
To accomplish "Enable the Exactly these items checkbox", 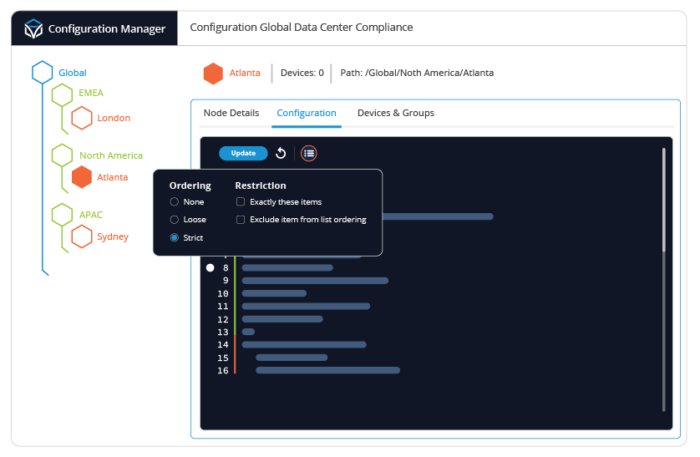I will click(x=241, y=202).
